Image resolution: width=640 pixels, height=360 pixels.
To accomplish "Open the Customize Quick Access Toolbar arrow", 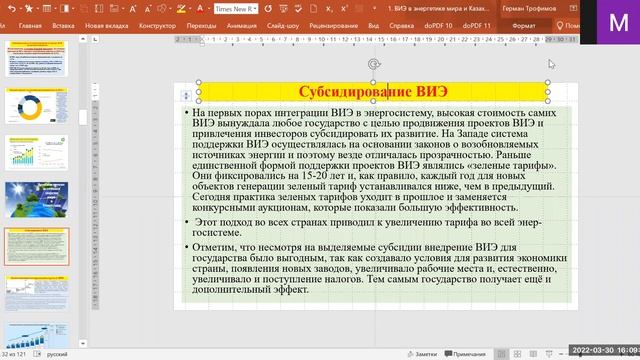I will 374,9.
